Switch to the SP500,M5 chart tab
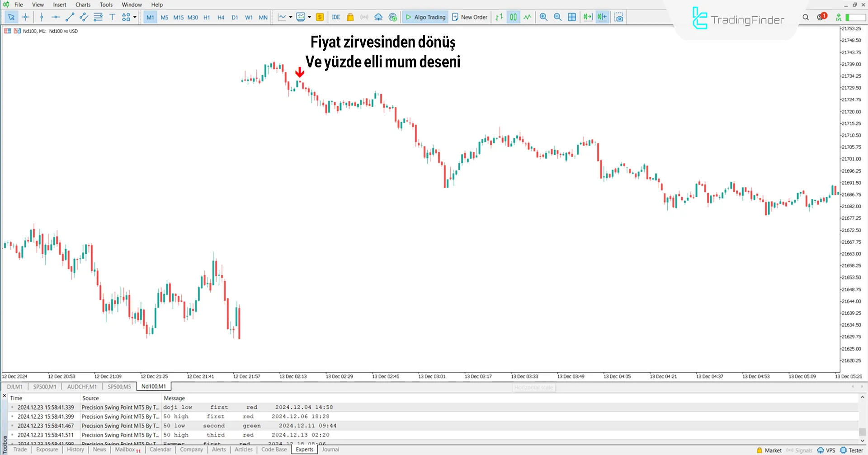The height and width of the screenshot is (455, 868). (x=119, y=387)
